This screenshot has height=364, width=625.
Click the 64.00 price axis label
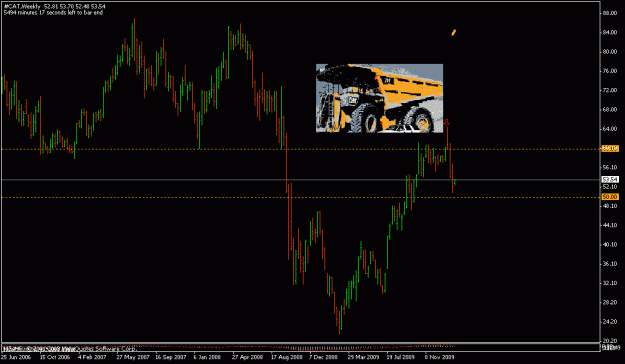610,129
